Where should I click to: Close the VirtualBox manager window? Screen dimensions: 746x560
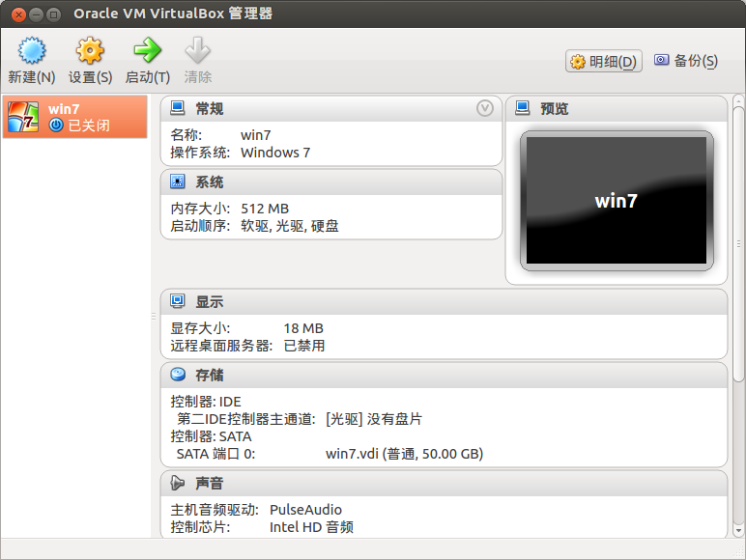18,14
